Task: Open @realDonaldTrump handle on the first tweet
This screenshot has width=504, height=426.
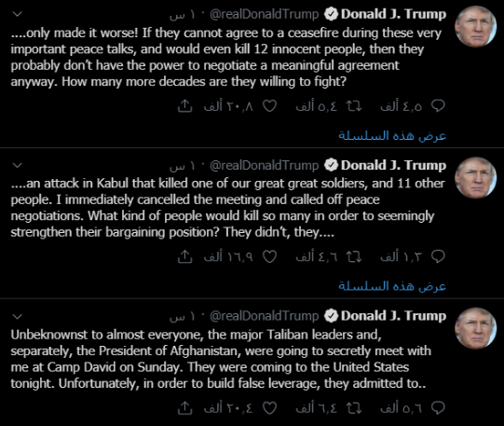Action: [264, 14]
